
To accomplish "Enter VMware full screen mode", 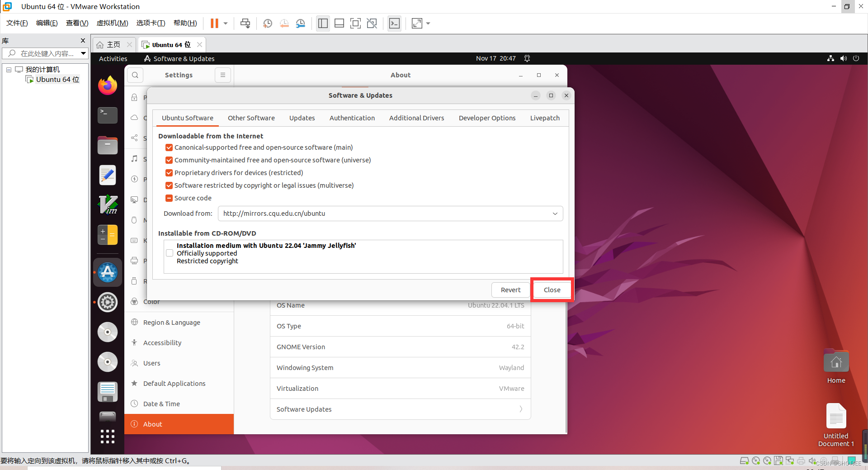I will [x=356, y=23].
